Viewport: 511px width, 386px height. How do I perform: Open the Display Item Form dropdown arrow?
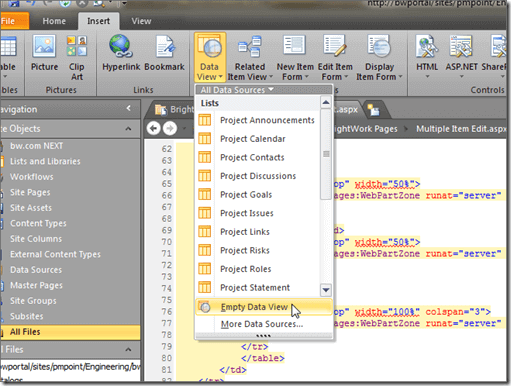coord(400,77)
